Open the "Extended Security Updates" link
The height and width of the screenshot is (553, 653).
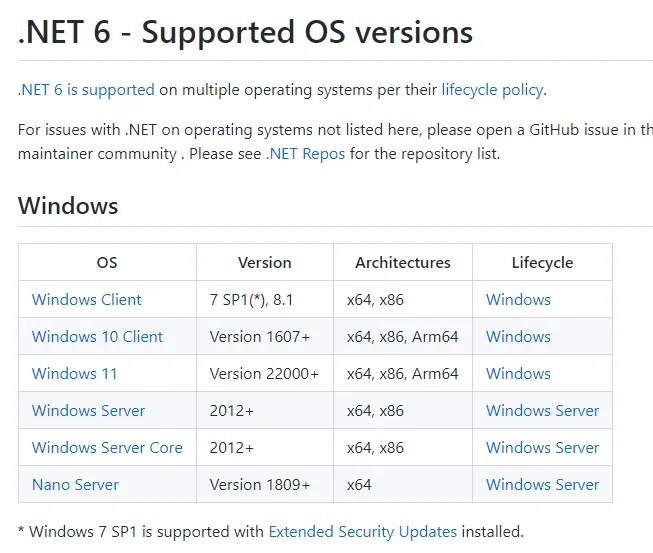pyautogui.click(x=362, y=531)
